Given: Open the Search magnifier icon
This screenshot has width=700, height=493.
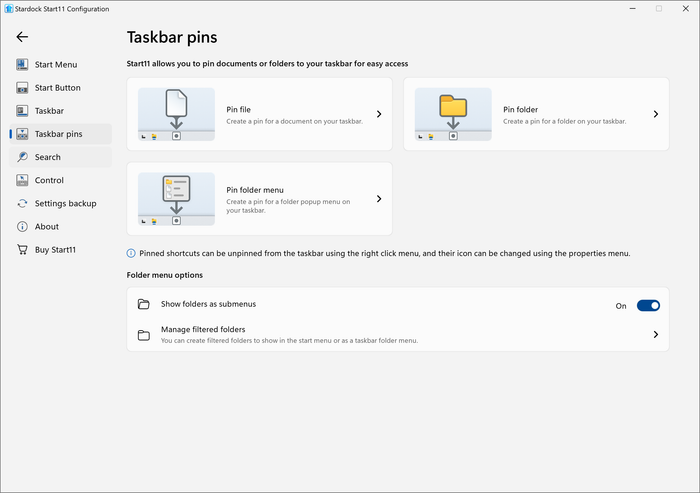Looking at the screenshot, I should coord(22,157).
